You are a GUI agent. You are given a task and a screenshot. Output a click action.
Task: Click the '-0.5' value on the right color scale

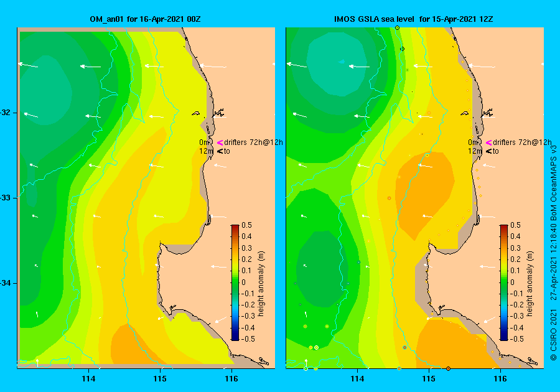(x=517, y=339)
